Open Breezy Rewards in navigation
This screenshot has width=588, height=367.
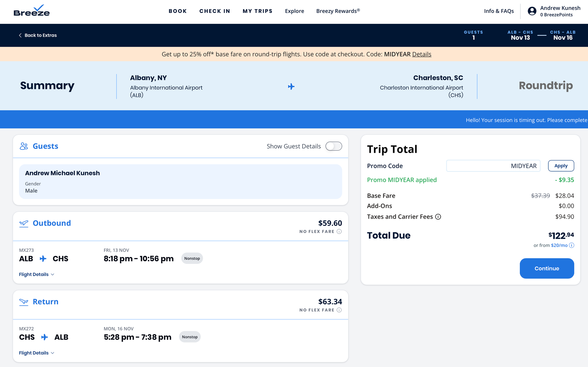(x=338, y=11)
